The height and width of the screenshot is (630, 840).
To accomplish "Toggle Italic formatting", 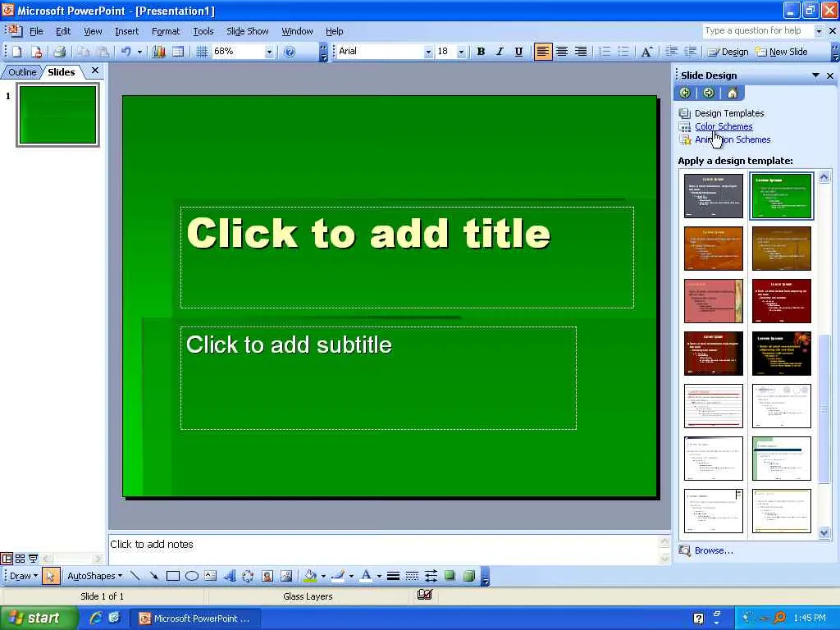I will pyautogui.click(x=500, y=52).
